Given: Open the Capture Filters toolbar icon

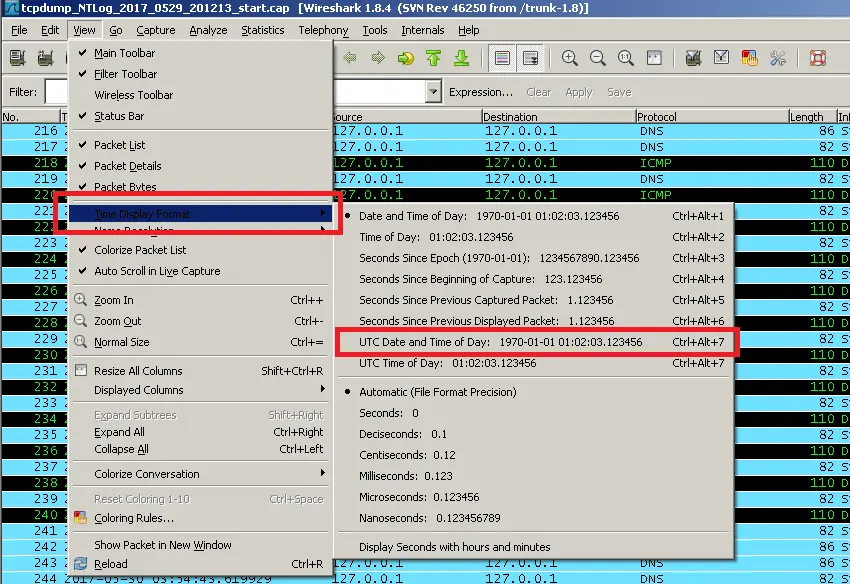Looking at the screenshot, I should click(693, 57).
